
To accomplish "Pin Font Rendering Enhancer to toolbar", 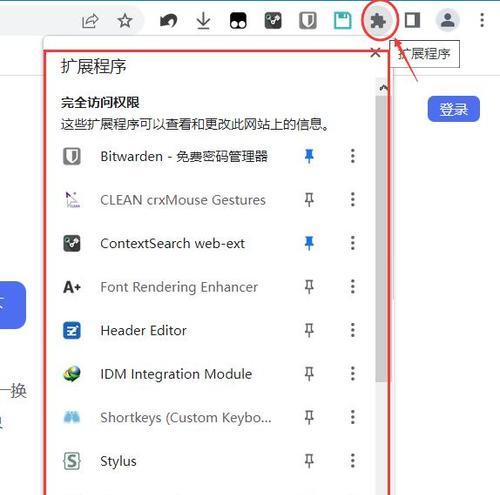I will click(x=309, y=287).
